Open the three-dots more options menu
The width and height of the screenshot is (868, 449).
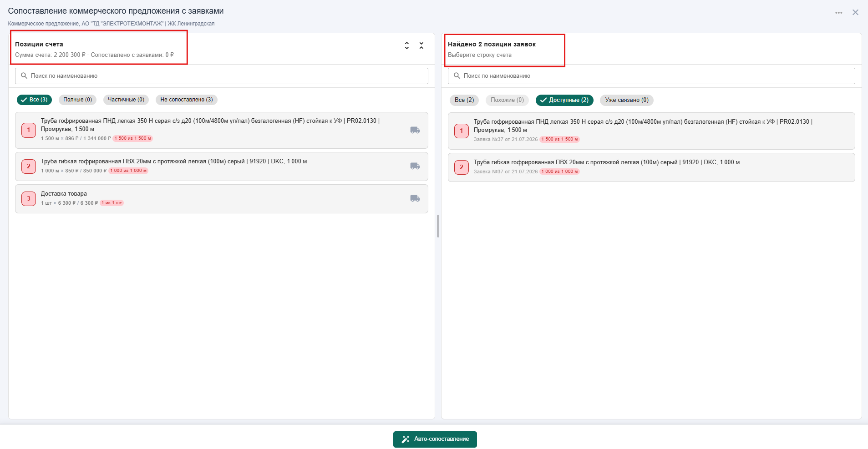(x=839, y=13)
